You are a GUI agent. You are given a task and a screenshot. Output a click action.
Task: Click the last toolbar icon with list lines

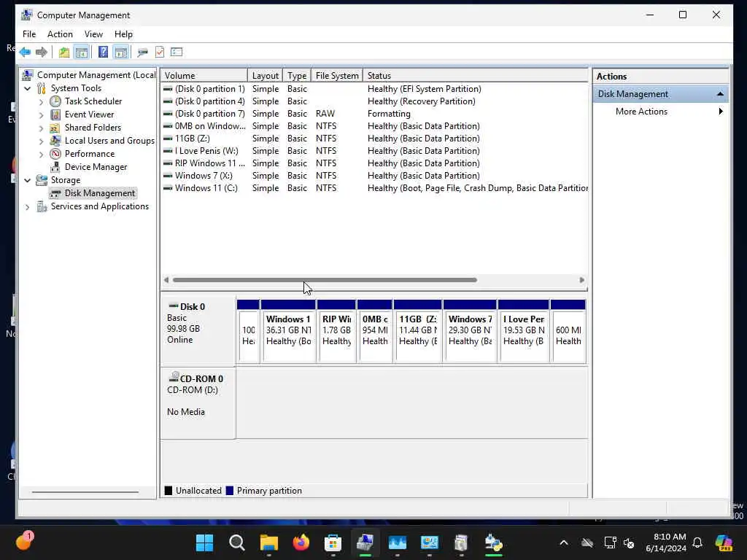[177, 52]
